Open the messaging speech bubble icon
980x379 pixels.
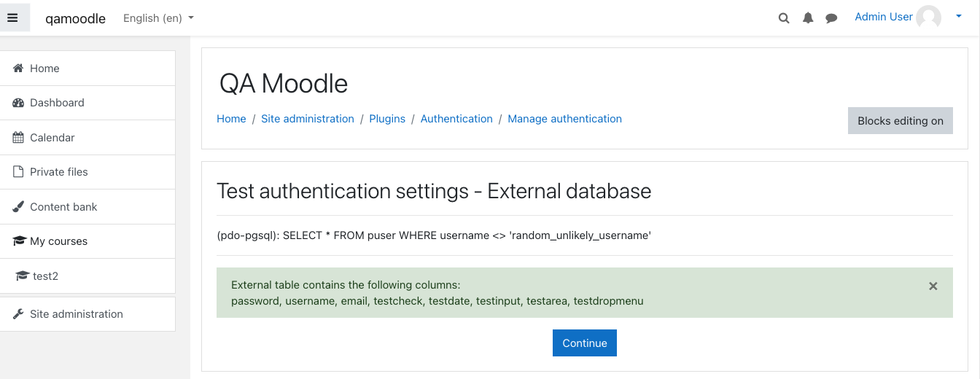[831, 18]
